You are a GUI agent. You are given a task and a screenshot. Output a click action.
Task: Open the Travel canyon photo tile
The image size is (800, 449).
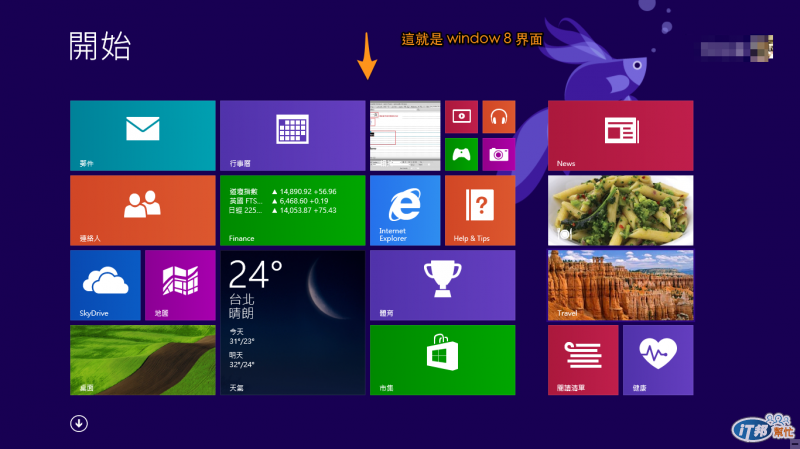[x=620, y=285]
